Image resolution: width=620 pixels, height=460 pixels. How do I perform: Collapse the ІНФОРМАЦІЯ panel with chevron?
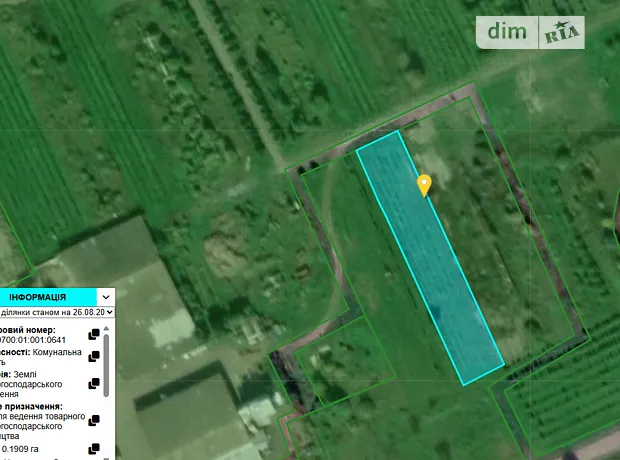click(x=105, y=297)
